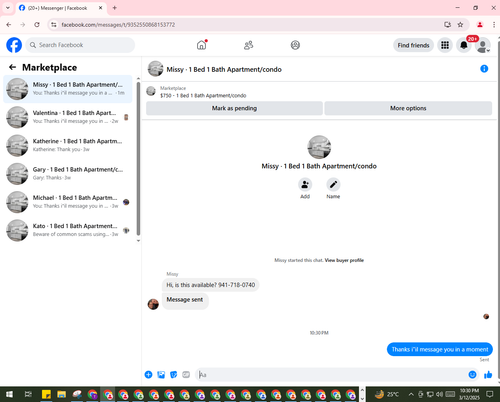The image size is (500, 402).
Task: Open the account profile menu
Action: point(483,45)
